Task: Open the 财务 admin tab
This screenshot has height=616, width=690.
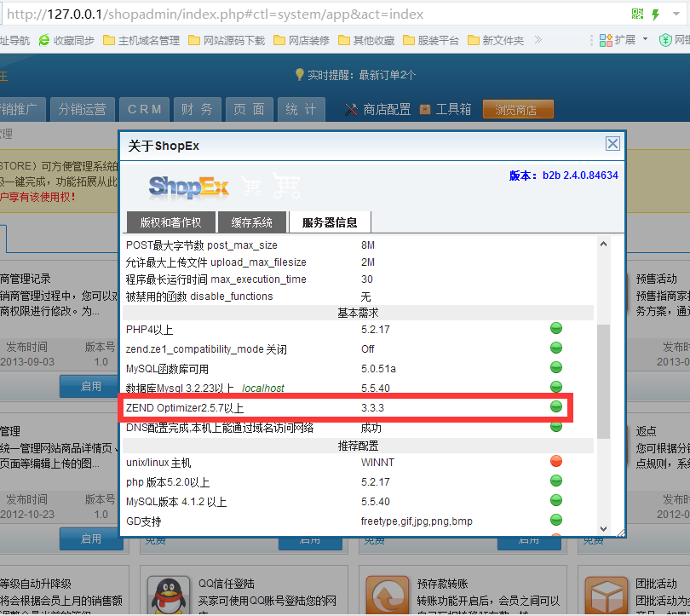Action: click(x=197, y=109)
